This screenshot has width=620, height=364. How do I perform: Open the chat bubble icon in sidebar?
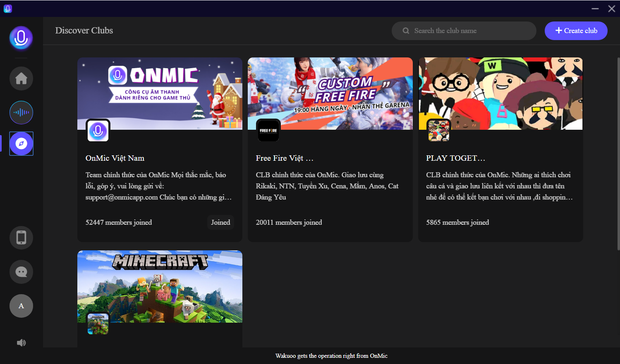pos(21,272)
